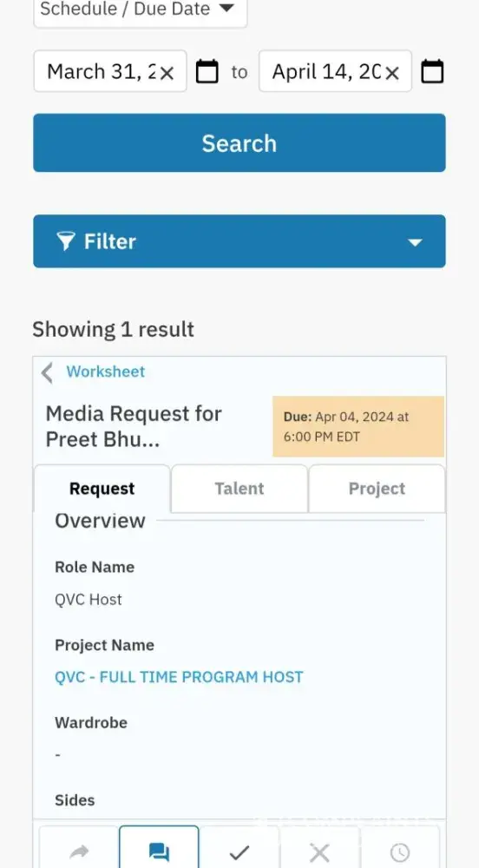Screen dimensions: 479x868
Task: Clear the April 14 end date
Action: click(391, 73)
